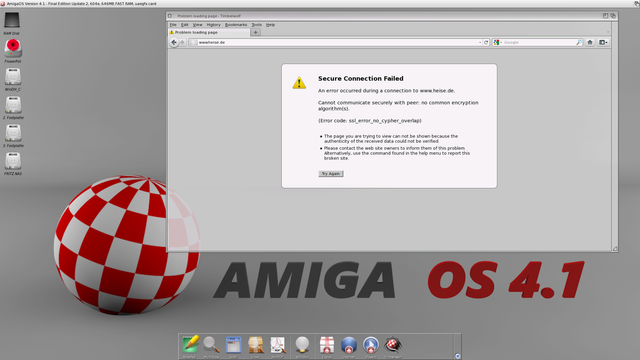The width and height of the screenshot is (640, 360).
Task: Open the FRITZ.NAS drive icon
Action: click(x=13, y=161)
